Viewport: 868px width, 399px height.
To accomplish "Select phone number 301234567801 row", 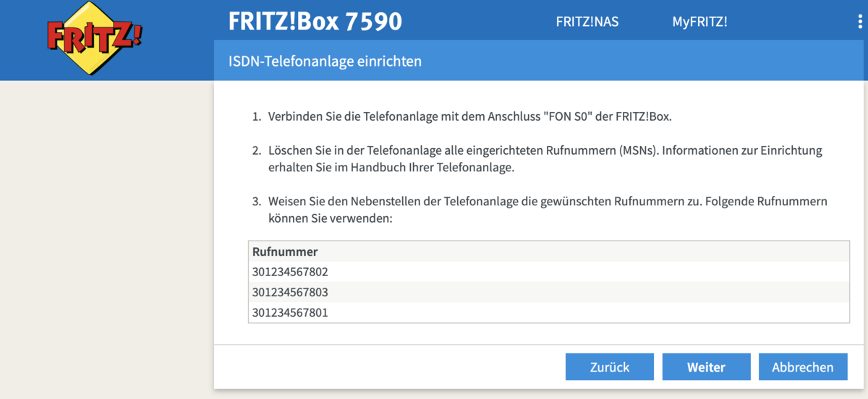I will 289,312.
